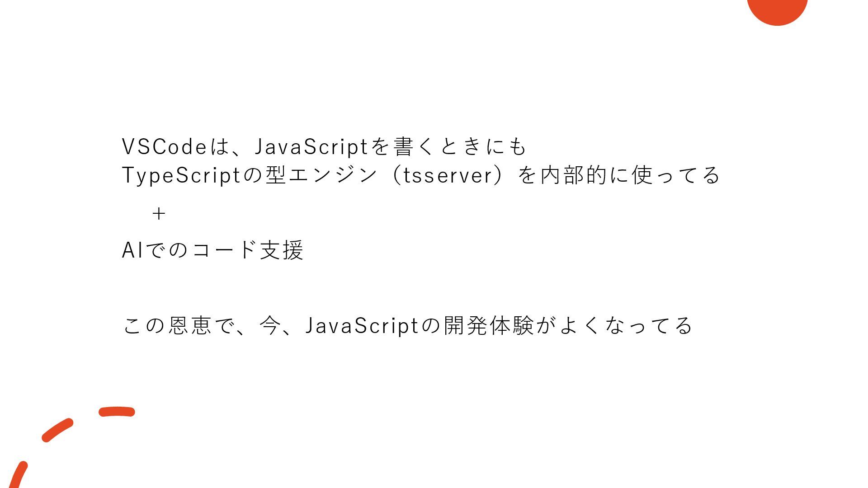Click the phrase を内部的に使ってる
The width and height of the screenshot is (868, 488).
(x=618, y=175)
